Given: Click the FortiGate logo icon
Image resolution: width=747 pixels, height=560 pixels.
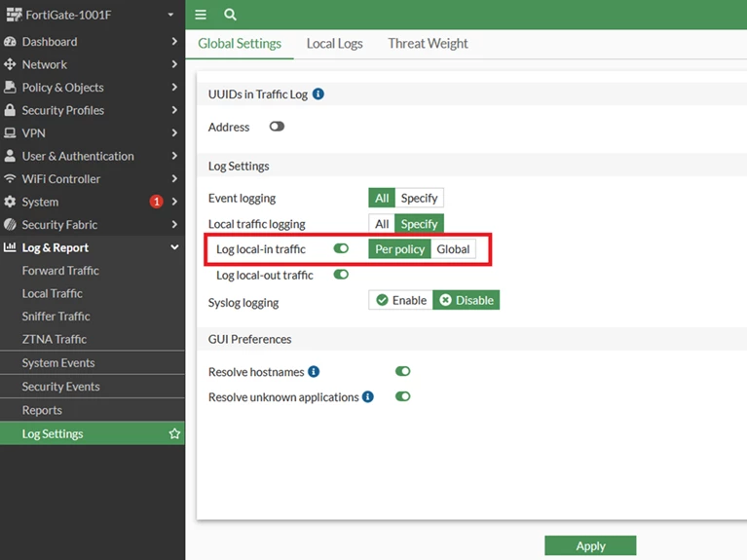Looking at the screenshot, I should (14, 15).
